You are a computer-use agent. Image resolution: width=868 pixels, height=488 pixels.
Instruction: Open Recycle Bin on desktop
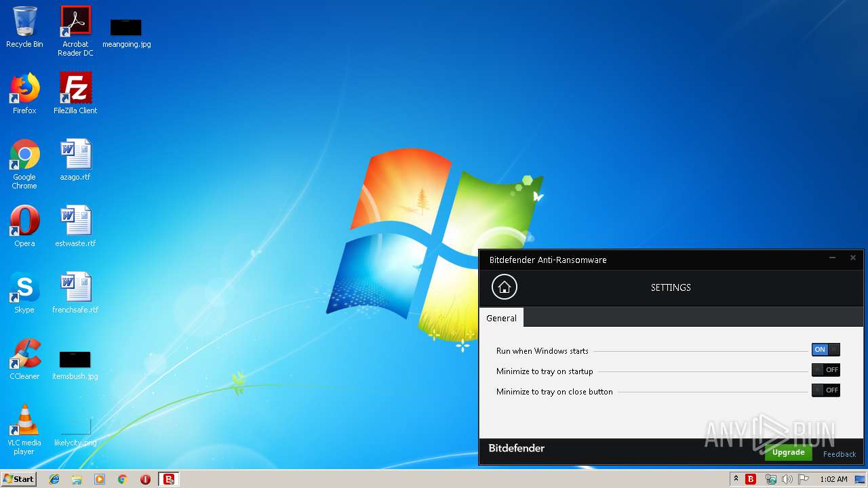(24, 27)
